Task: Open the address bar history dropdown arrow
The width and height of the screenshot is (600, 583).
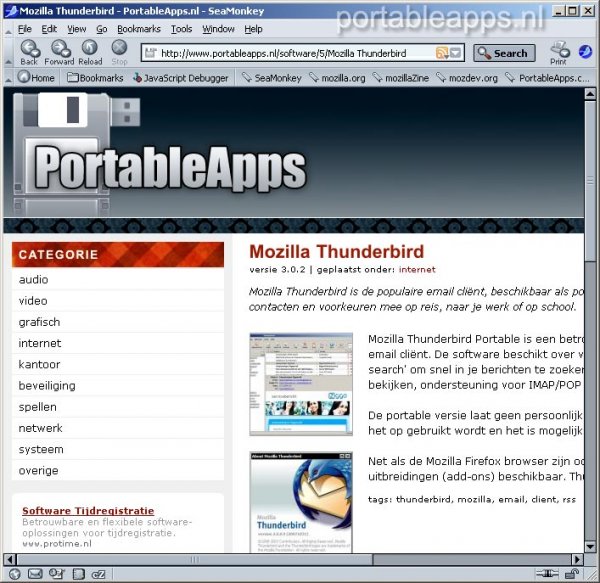Action: click(x=455, y=53)
